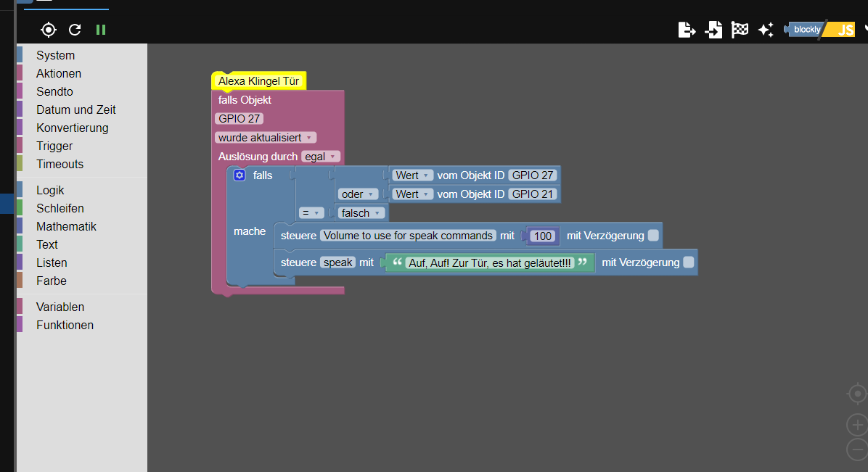Screen dimensions: 868x472
Task: Open the Wert dropdown for GPIO 21
Action: pyautogui.click(x=412, y=194)
